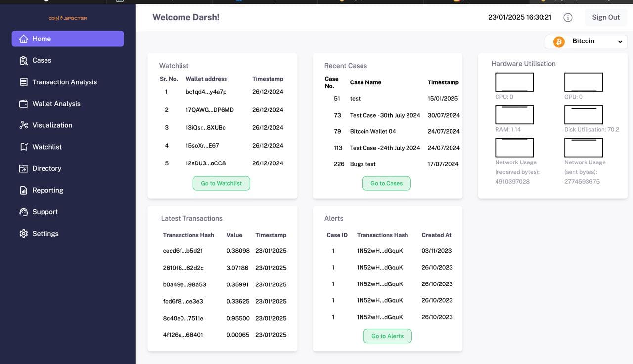
Task: Click the Go to Alerts button
Action: (x=387, y=336)
